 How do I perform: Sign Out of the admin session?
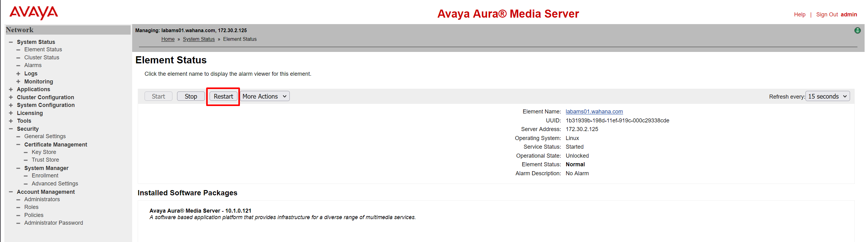pyautogui.click(x=827, y=15)
